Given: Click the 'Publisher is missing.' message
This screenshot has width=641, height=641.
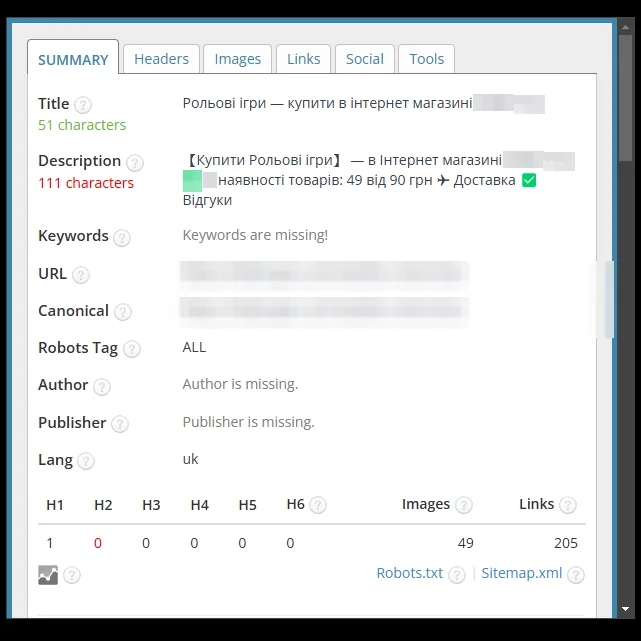Looking at the screenshot, I should point(249,422).
